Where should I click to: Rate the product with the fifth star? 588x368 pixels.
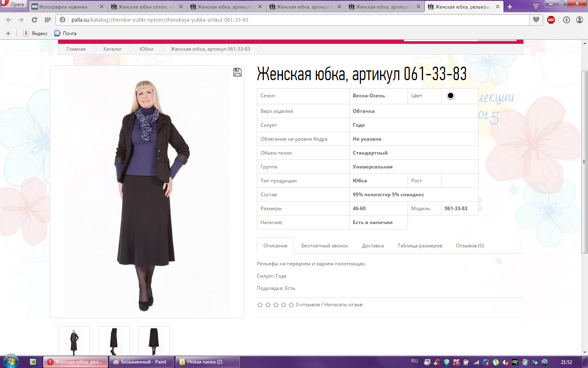(x=291, y=305)
